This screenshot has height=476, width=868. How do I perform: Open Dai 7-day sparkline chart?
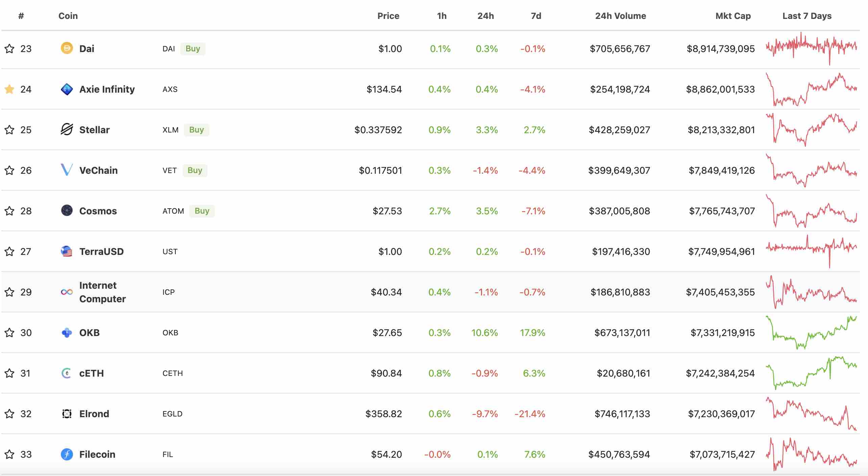811,48
